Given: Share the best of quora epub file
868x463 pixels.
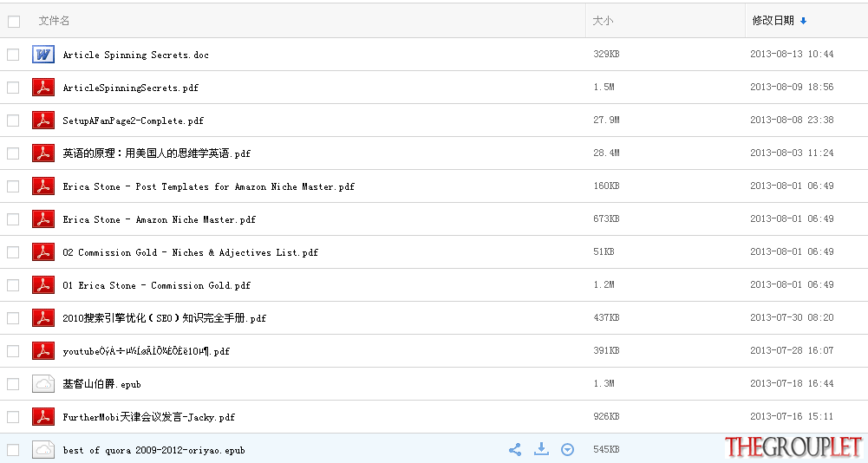Looking at the screenshot, I should click(x=515, y=450).
